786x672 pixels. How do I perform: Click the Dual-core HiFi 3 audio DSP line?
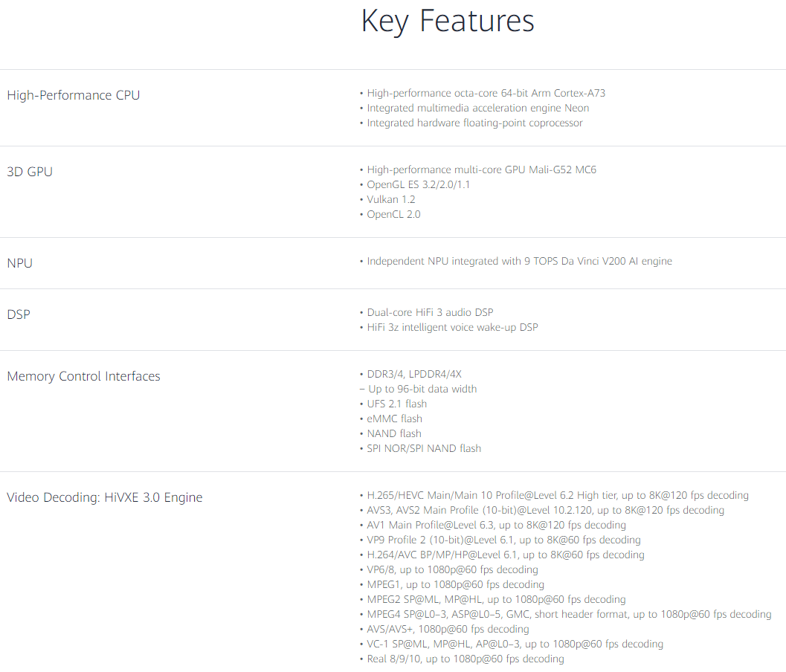pyautogui.click(x=430, y=312)
